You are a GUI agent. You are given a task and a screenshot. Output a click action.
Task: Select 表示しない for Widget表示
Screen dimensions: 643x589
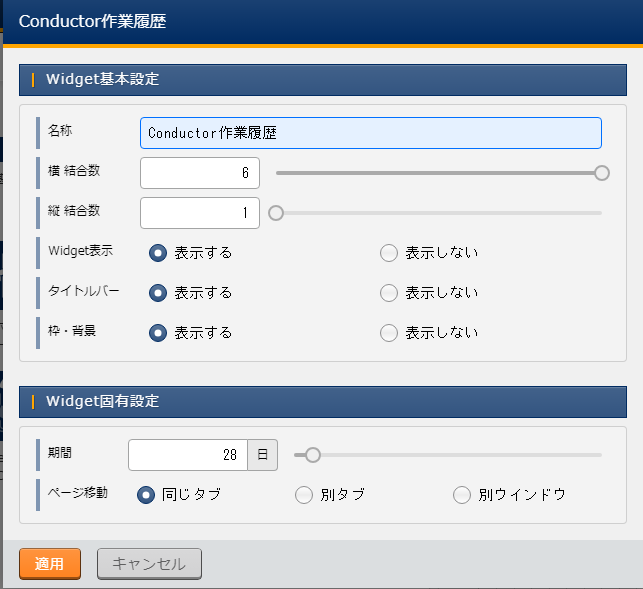coord(389,253)
